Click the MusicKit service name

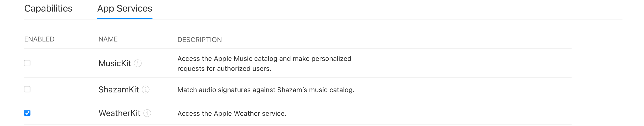pos(115,63)
